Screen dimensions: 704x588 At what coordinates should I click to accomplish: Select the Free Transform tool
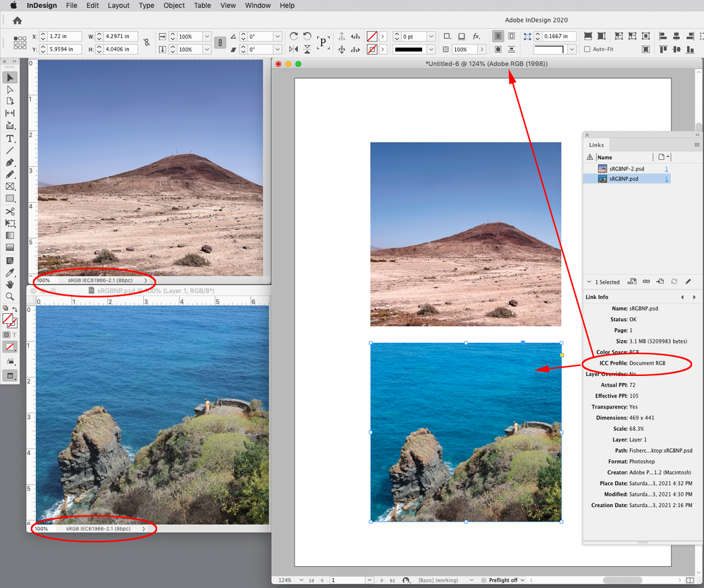(x=10, y=223)
